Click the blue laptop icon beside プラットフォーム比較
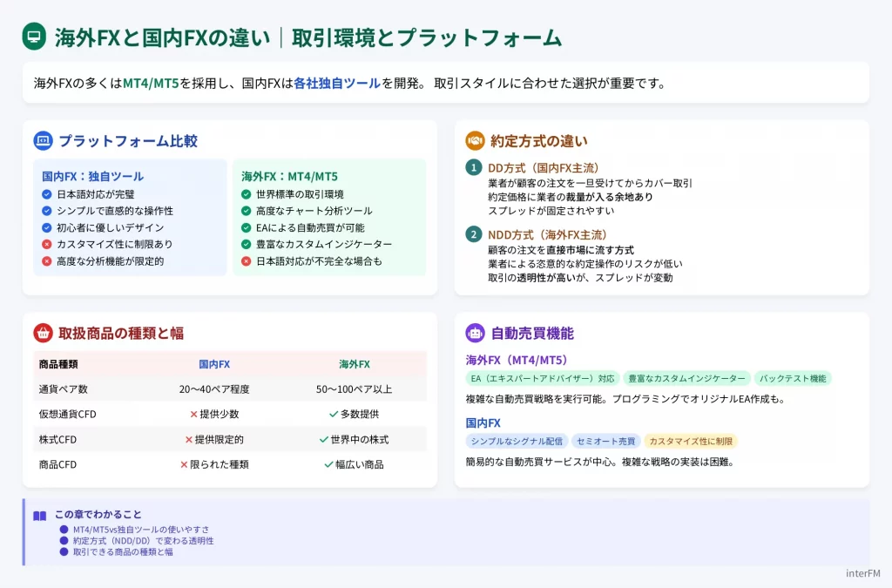Screen dimensions: 892x588 [44, 140]
